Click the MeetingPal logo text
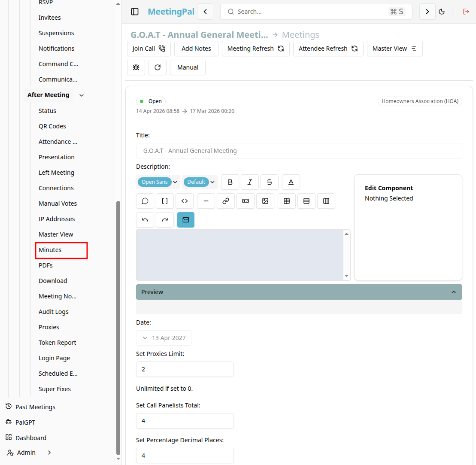The image size is (476, 465). pos(171,12)
